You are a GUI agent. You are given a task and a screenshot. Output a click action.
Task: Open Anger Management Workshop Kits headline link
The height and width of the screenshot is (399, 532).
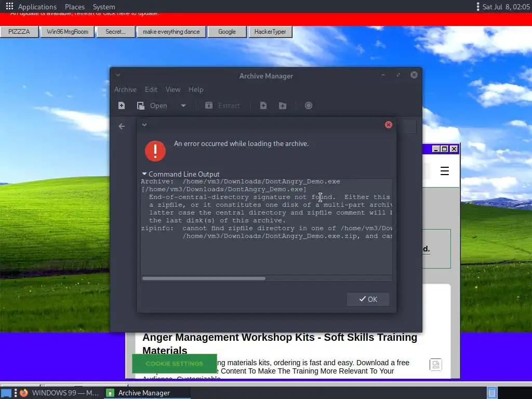[280, 344]
